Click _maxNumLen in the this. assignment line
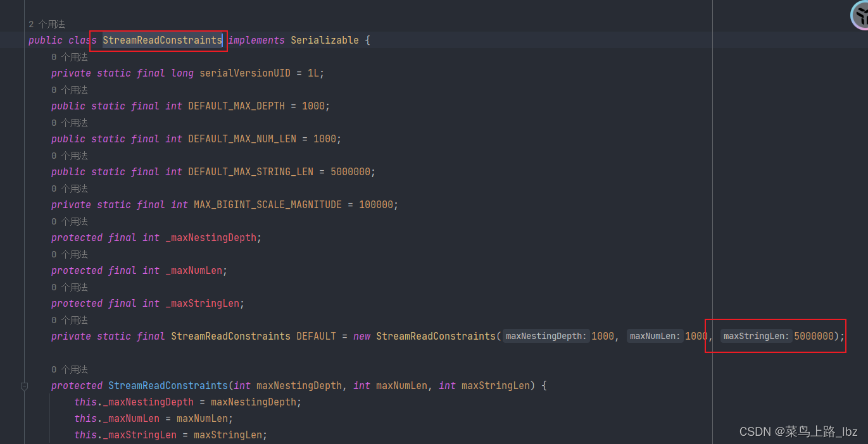Screen dimensions: 868x444 (x=131, y=419)
